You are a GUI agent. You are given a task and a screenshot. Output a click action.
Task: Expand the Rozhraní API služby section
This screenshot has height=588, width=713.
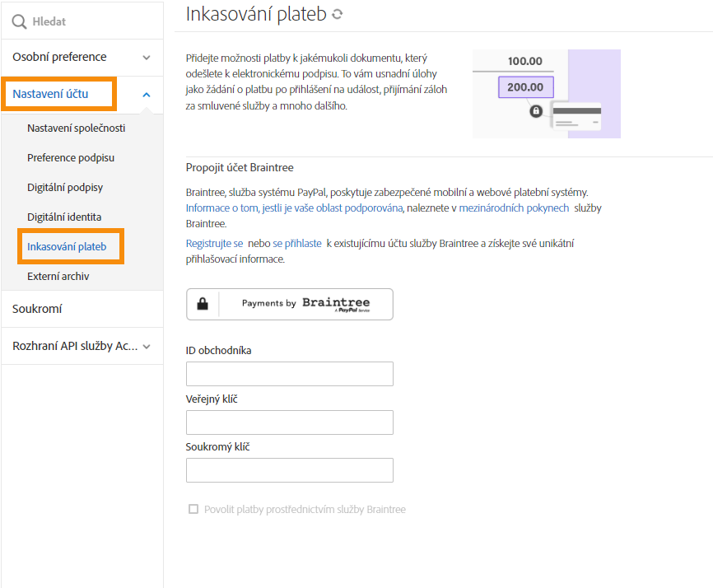click(147, 347)
